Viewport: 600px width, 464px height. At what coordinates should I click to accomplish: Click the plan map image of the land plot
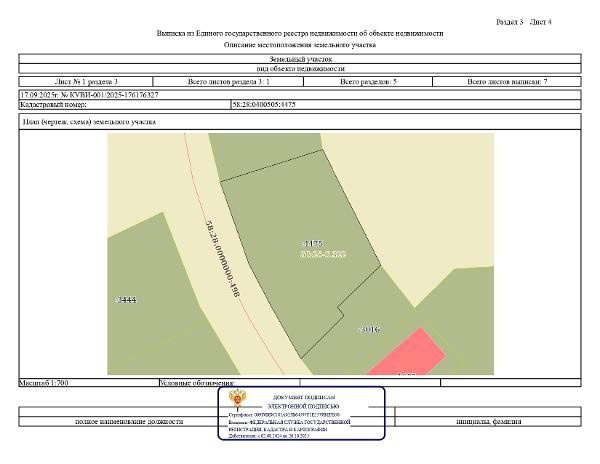(x=300, y=254)
